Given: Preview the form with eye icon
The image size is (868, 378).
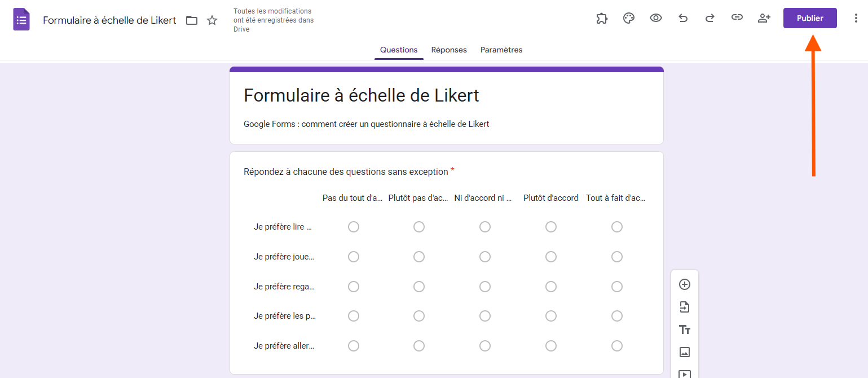Looking at the screenshot, I should click(656, 18).
